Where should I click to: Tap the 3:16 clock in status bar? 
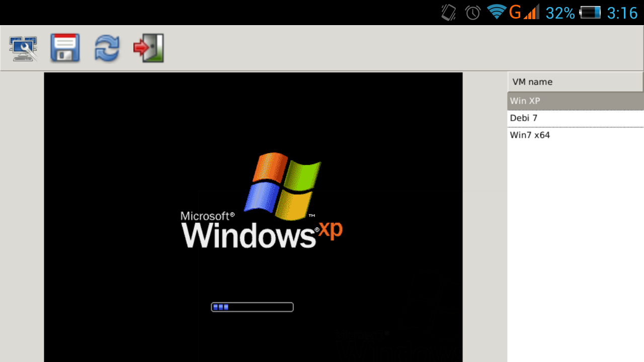pos(622,13)
